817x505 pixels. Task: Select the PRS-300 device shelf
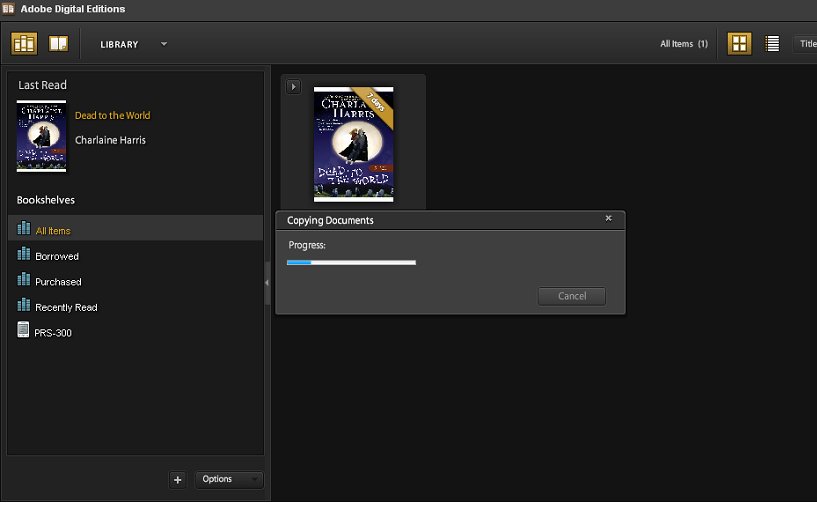click(x=135, y=332)
